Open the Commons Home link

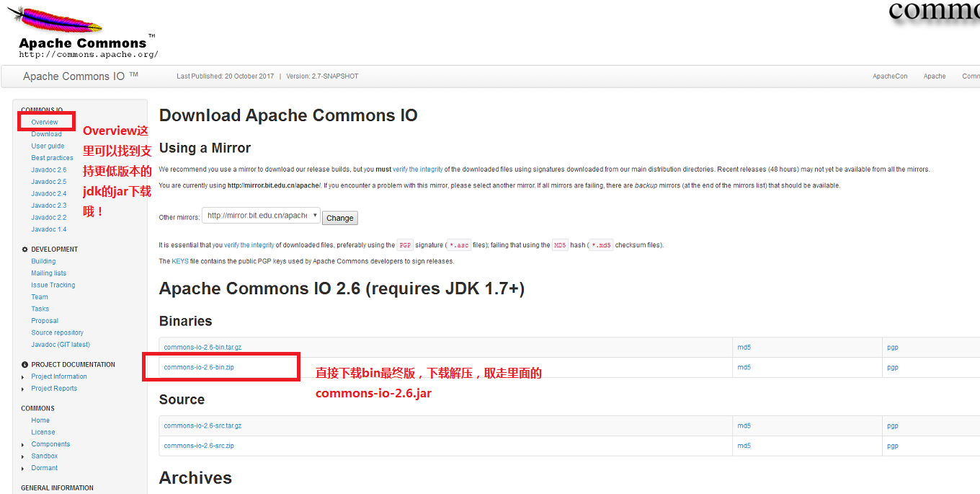(x=40, y=420)
